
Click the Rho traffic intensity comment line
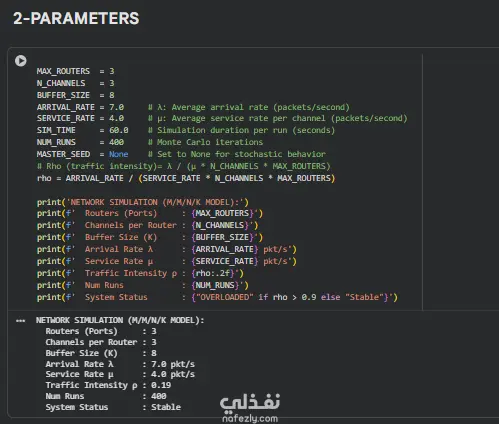coord(183,166)
